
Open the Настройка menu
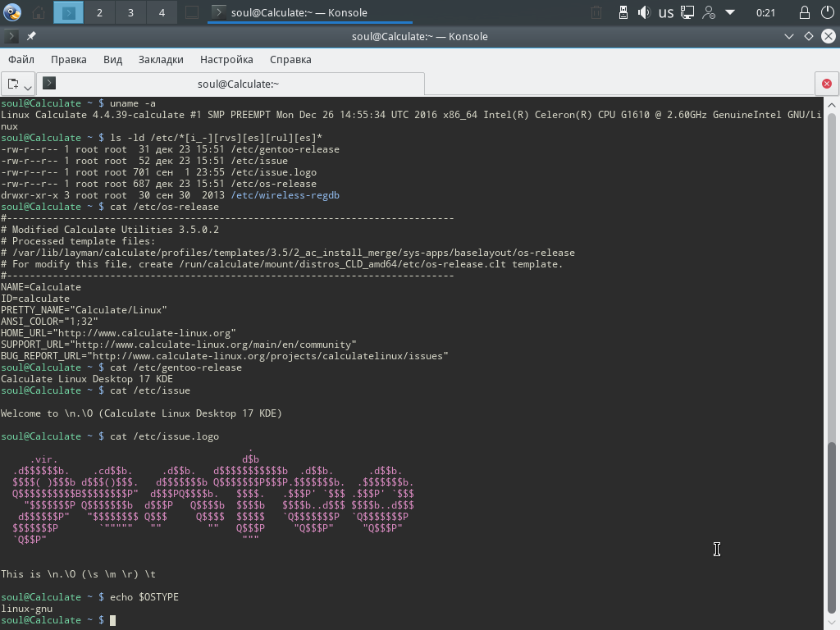pos(226,59)
